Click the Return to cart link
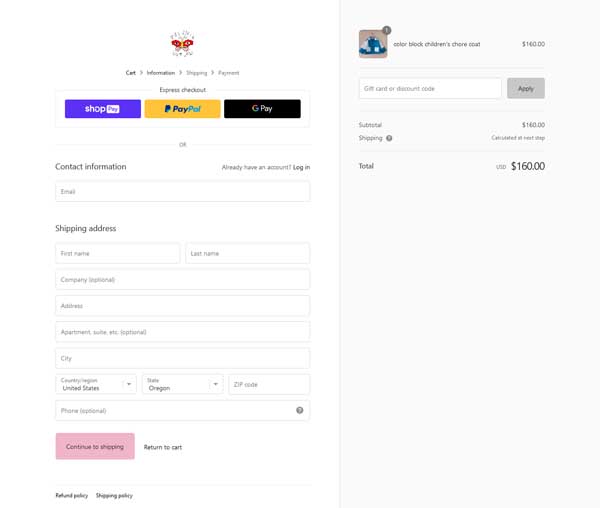Image resolution: width=600 pixels, height=508 pixels. (x=163, y=447)
